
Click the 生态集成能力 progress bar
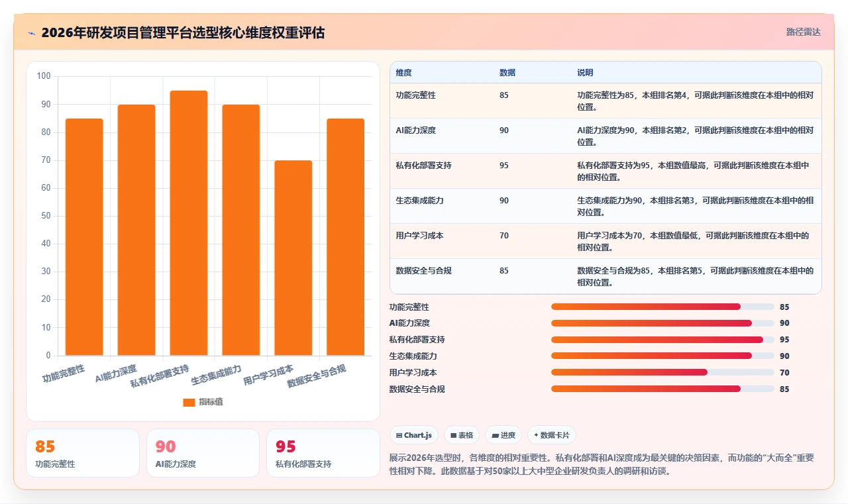(x=662, y=356)
